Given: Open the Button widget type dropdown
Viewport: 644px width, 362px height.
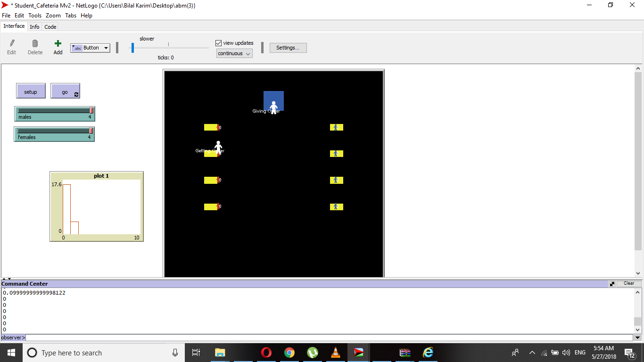Looking at the screenshot, I should click(x=90, y=48).
